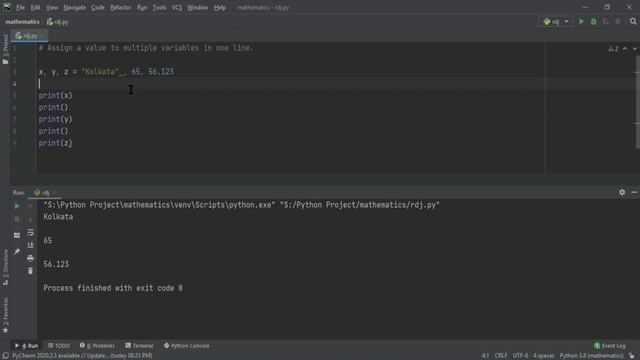
Task: Print the console output with printer icon
Action: pyautogui.click(x=30, y=258)
